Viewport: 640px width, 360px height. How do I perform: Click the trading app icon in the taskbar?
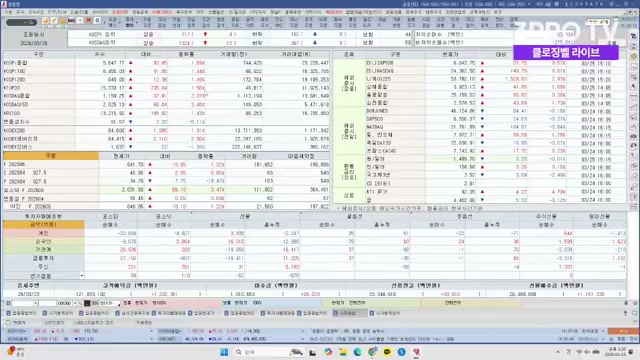pos(416,352)
